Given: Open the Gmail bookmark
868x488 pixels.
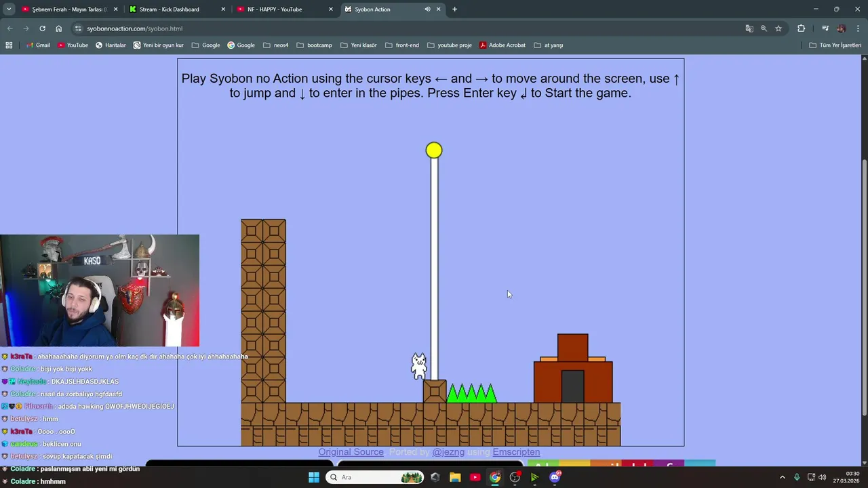Looking at the screenshot, I should tap(38, 45).
